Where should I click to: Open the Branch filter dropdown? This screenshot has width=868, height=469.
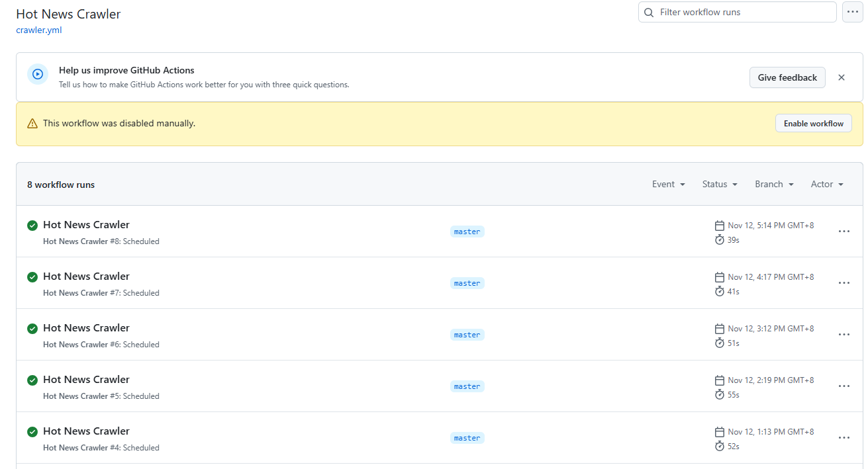pos(774,185)
